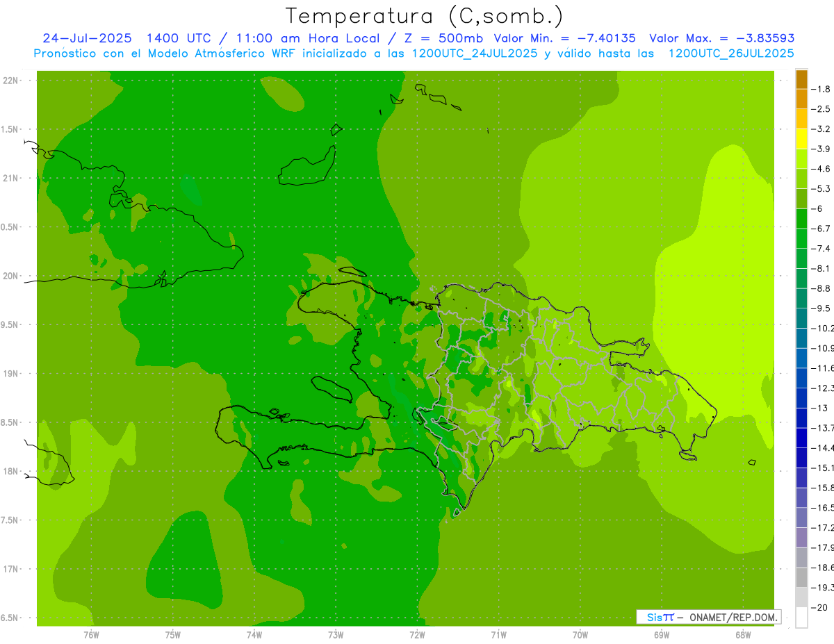Click the 'Z = 500mb' level text
This screenshot has height=644, width=834.
pyautogui.click(x=442, y=38)
